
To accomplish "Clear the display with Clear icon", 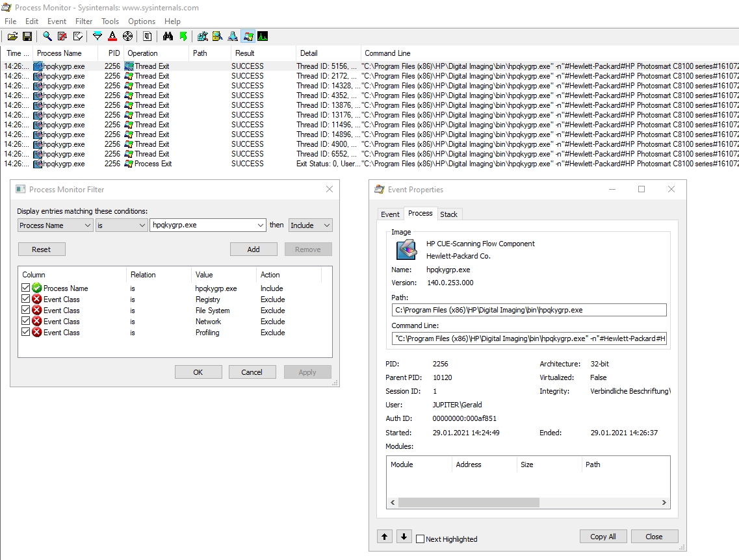I will point(78,36).
